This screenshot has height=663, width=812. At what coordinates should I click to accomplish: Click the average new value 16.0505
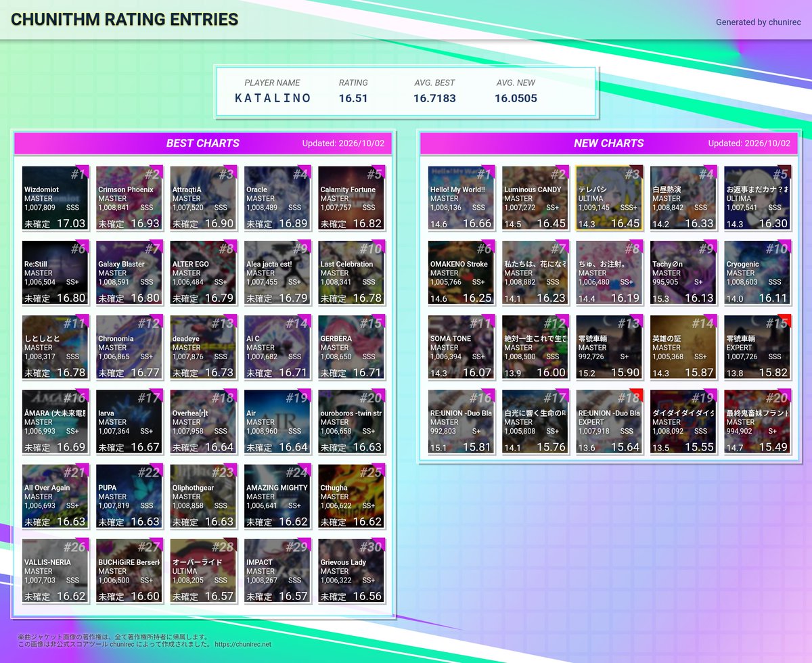tap(516, 98)
